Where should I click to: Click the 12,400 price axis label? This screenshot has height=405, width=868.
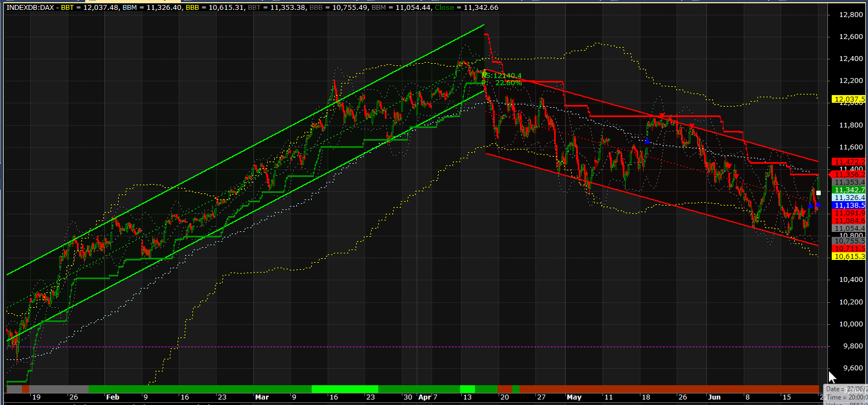(x=851, y=58)
